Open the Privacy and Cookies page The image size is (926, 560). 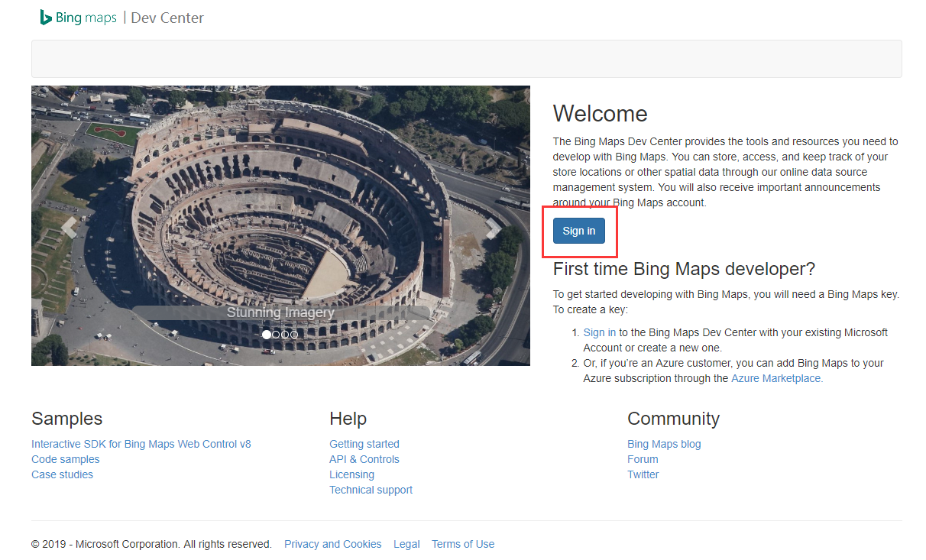[332, 544]
